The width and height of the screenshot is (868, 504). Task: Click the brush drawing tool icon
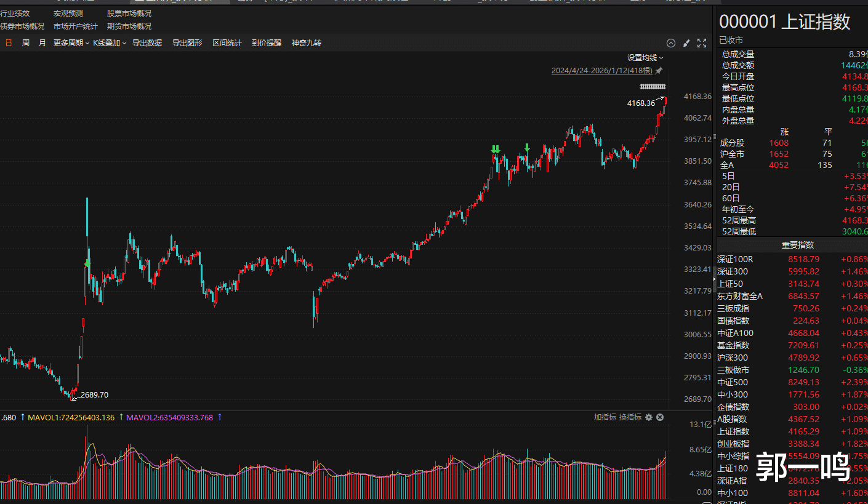[686, 43]
